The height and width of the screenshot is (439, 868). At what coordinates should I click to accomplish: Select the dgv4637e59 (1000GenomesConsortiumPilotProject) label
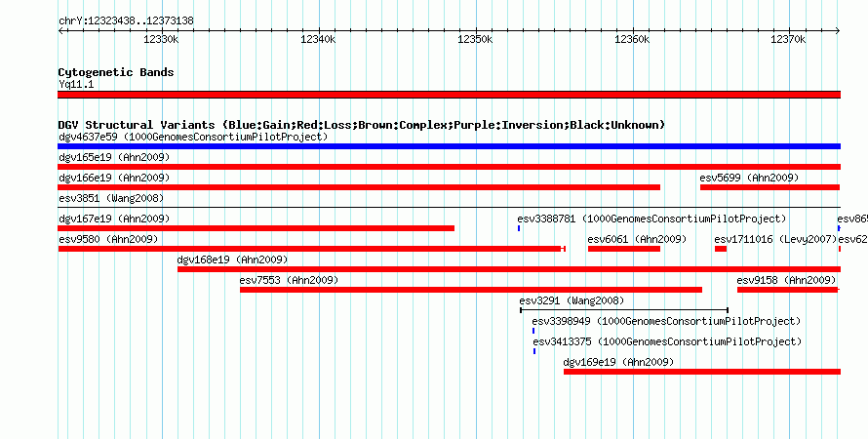tap(193, 137)
